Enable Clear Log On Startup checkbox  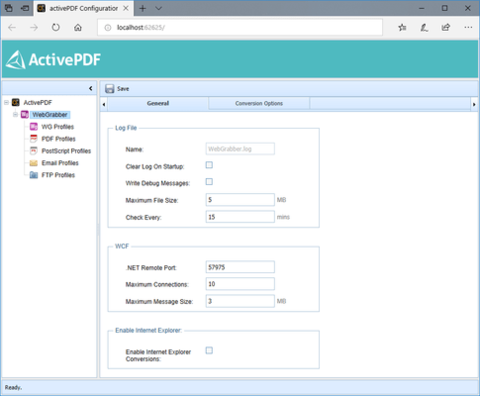pos(209,165)
